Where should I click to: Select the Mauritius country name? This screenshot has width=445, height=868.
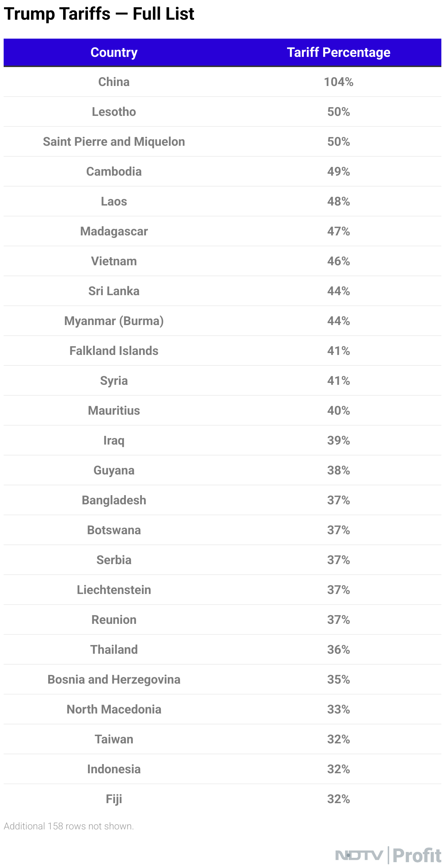point(114,411)
